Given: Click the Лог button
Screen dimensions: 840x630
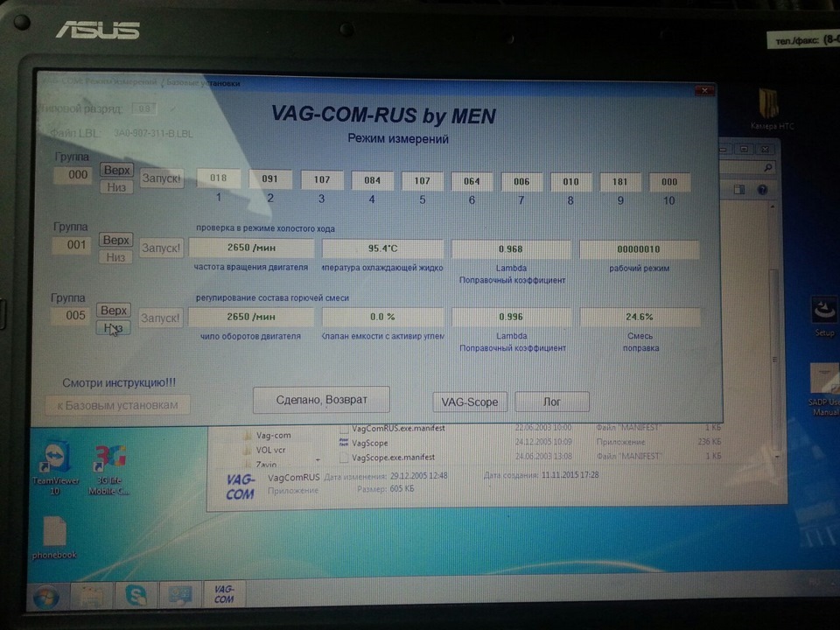Looking at the screenshot, I should coord(552,402).
